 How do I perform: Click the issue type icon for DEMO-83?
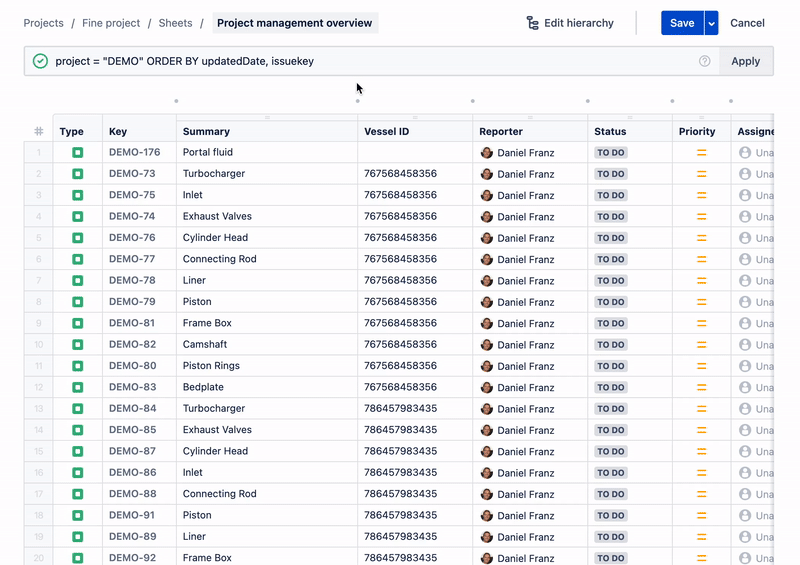pos(78,387)
